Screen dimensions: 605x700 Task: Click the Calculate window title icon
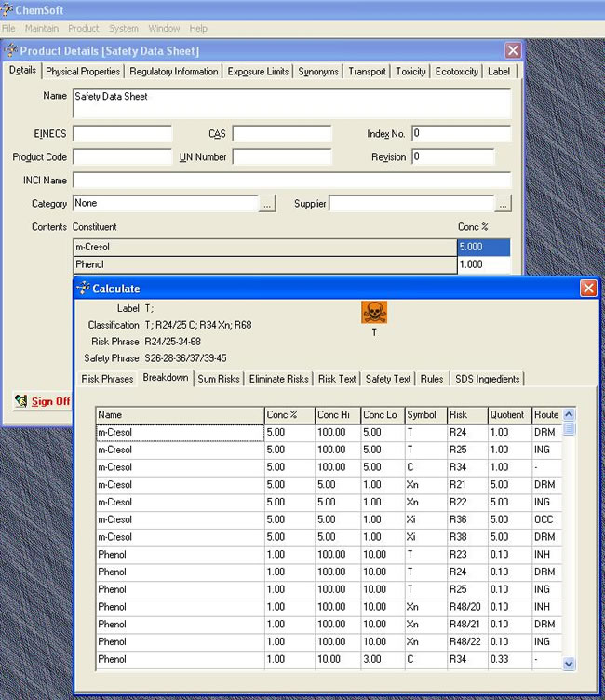click(x=83, y=288)
